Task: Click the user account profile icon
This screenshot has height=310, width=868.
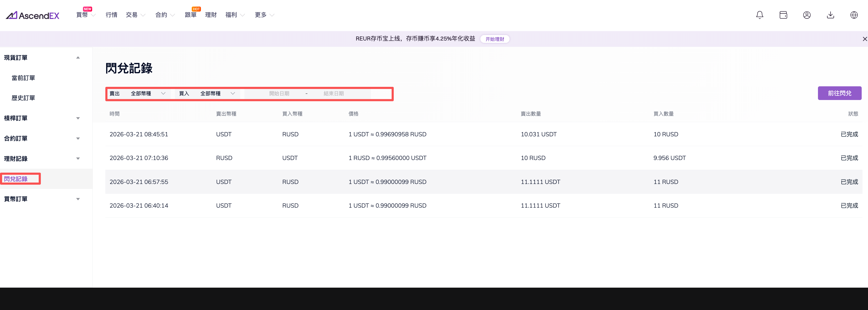Action: coord(807,15)
